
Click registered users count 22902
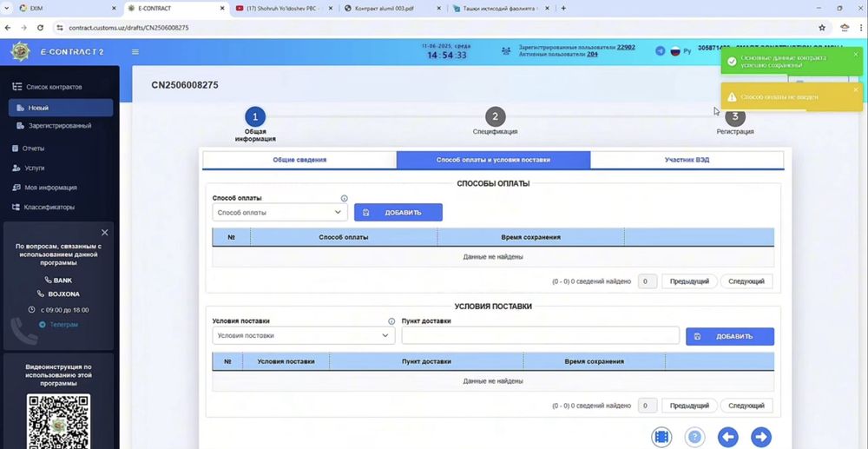[626, 47]
